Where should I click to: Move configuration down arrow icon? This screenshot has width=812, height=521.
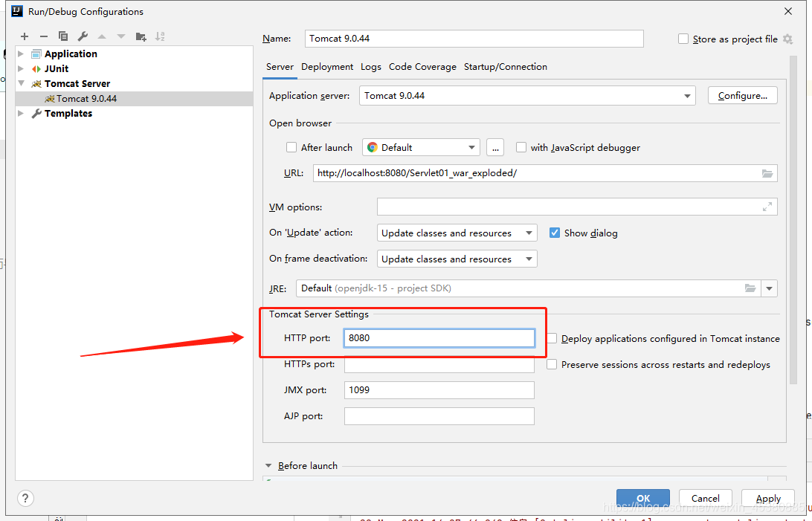121,36
